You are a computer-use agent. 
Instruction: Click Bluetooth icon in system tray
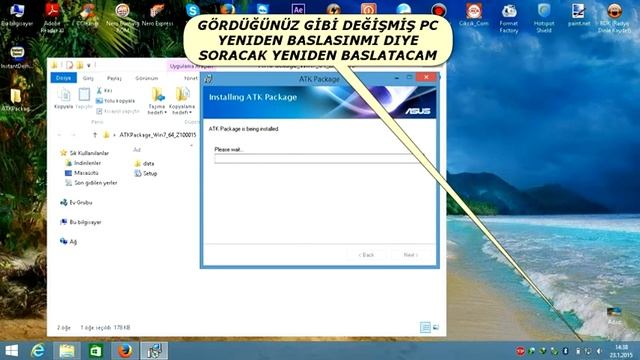566,351
